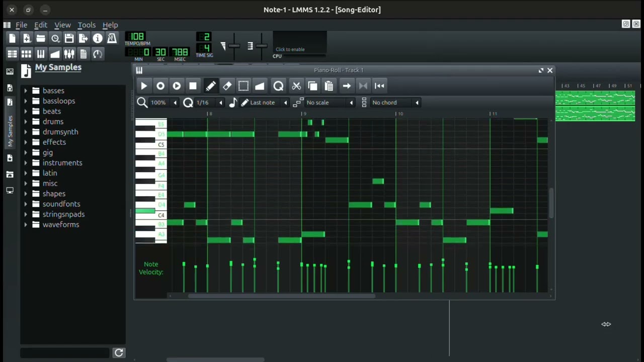Click the sample search field
This screenshot has height=362, width=644.
65,353
